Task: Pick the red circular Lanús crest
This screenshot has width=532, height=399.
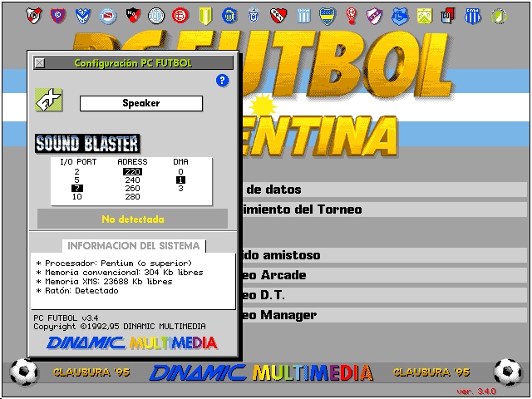Action: pos(180,16)
